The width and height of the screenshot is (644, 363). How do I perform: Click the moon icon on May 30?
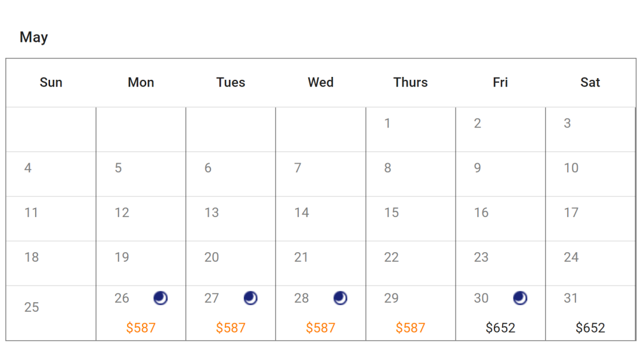tap(520, 298)
